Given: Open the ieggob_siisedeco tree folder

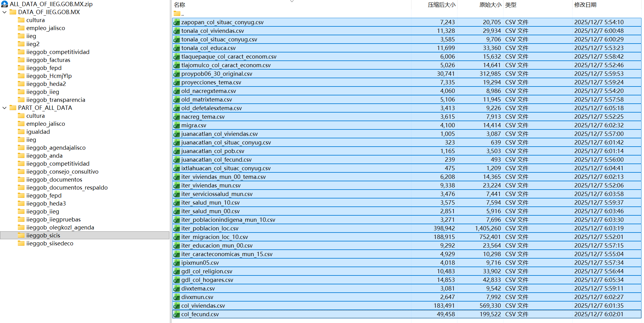Looking at the screenshot, I should (x=50, y=243).
